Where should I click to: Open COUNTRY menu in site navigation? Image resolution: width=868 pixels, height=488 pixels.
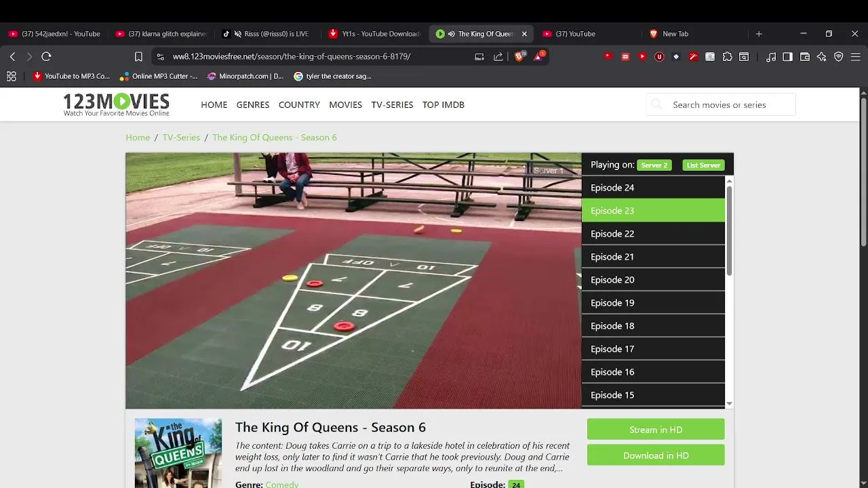tap(299, 105)
